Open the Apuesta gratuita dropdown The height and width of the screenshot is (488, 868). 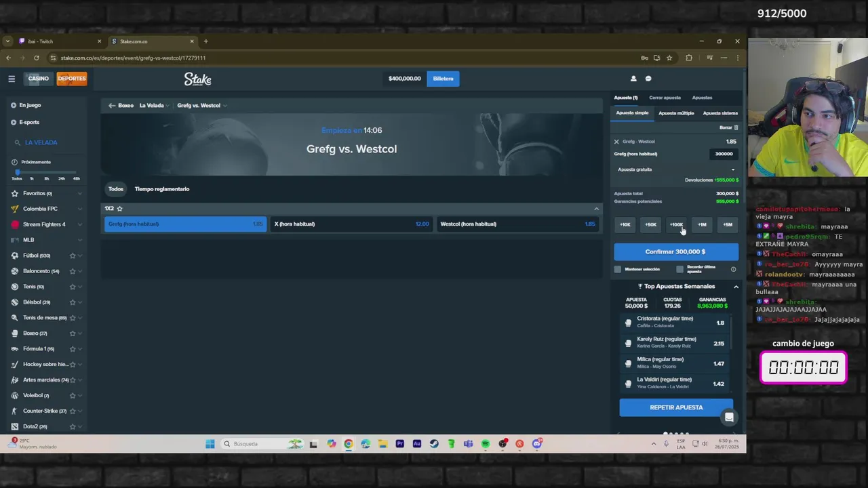[675, 169]
